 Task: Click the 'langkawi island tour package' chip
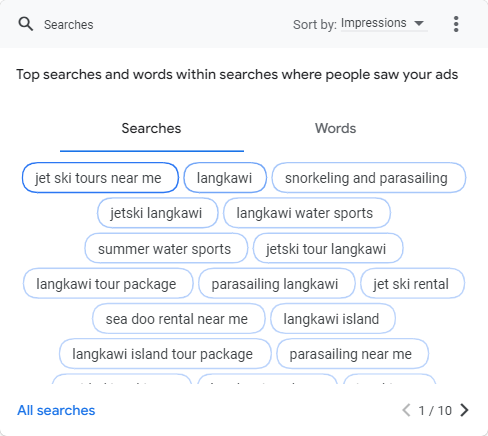[165, 354]
